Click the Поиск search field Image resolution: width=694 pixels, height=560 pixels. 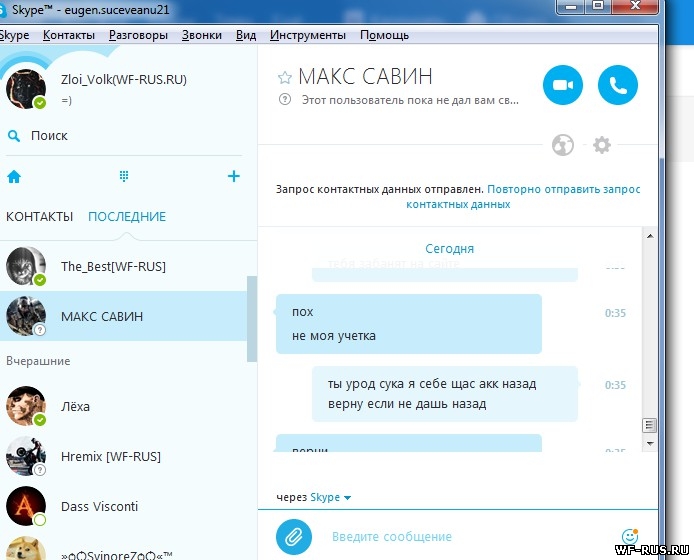point(50,136)
